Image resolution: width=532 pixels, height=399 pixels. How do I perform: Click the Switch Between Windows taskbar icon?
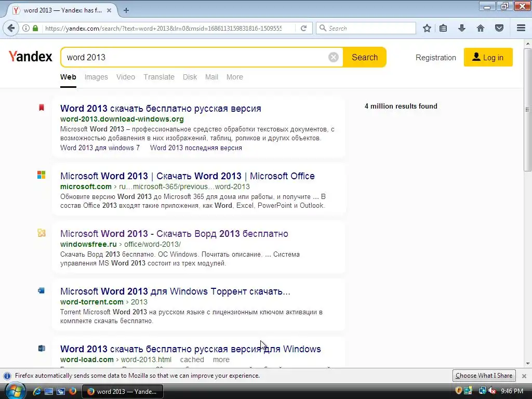coord(61,391)
